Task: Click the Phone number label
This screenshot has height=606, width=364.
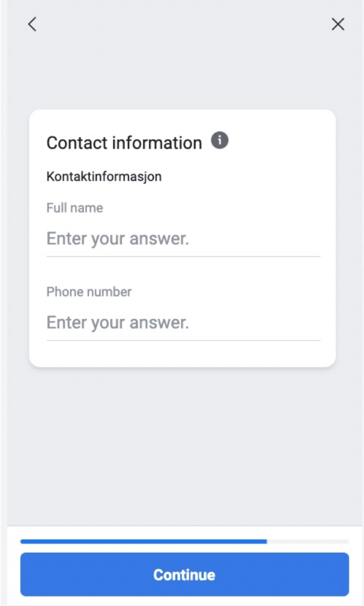Action: pos(89,292)
